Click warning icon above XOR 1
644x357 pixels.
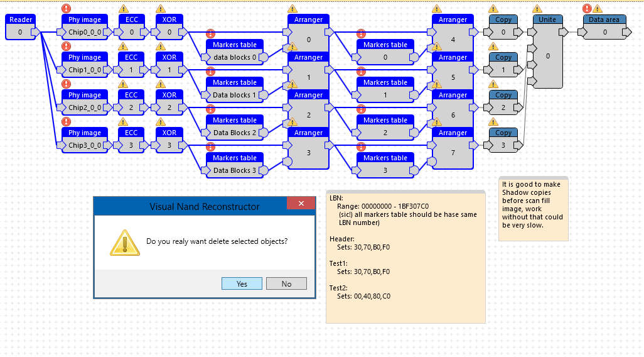[x=161, y=47]
